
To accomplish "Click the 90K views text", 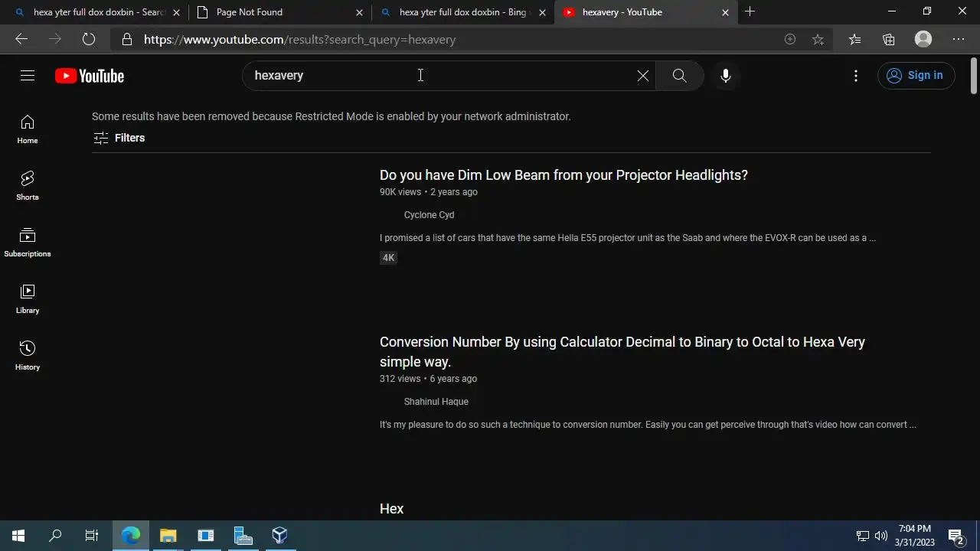I will tap(400, 192).
